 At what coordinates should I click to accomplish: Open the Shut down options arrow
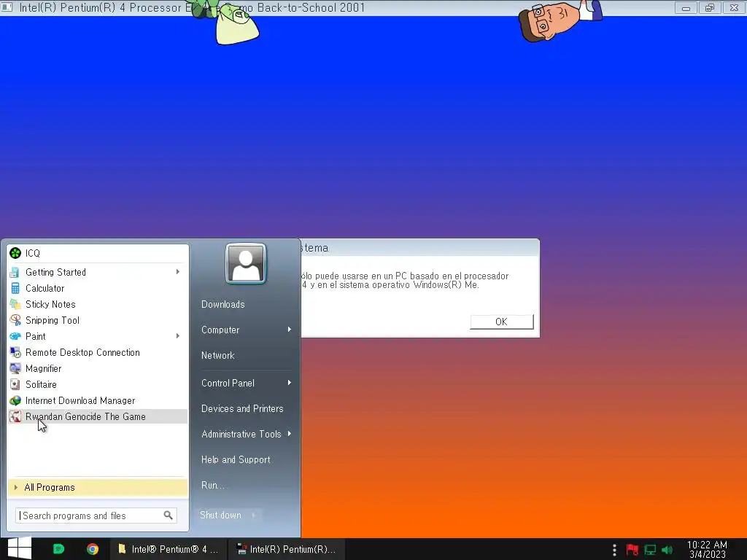point(254,516)
